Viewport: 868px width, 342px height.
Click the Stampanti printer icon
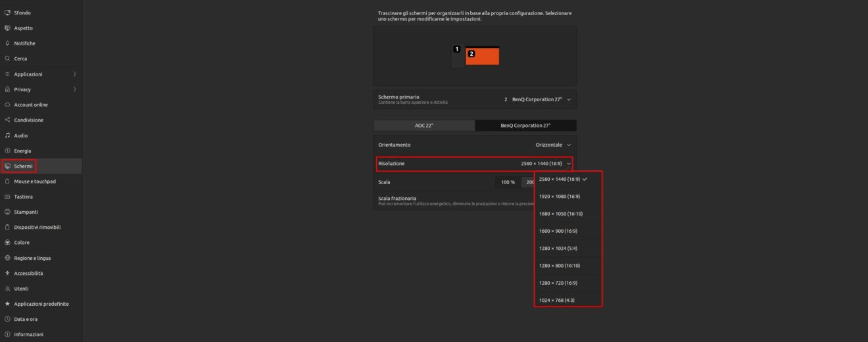7,212
